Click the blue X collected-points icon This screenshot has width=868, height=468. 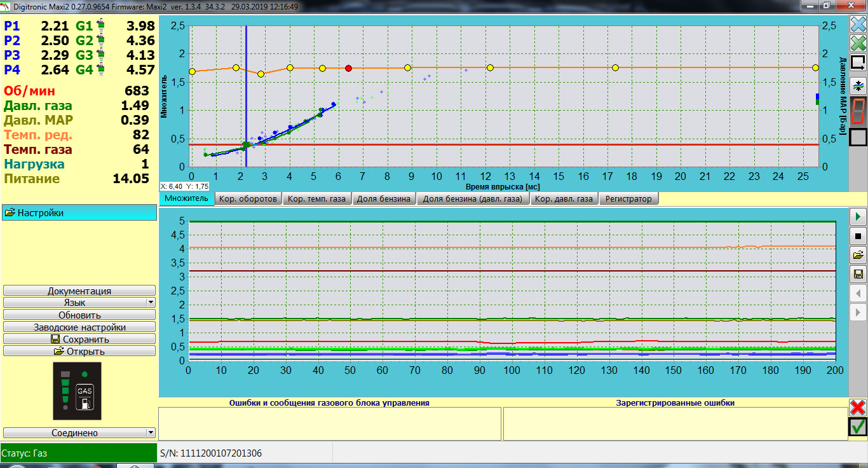(x=858, y=25)
